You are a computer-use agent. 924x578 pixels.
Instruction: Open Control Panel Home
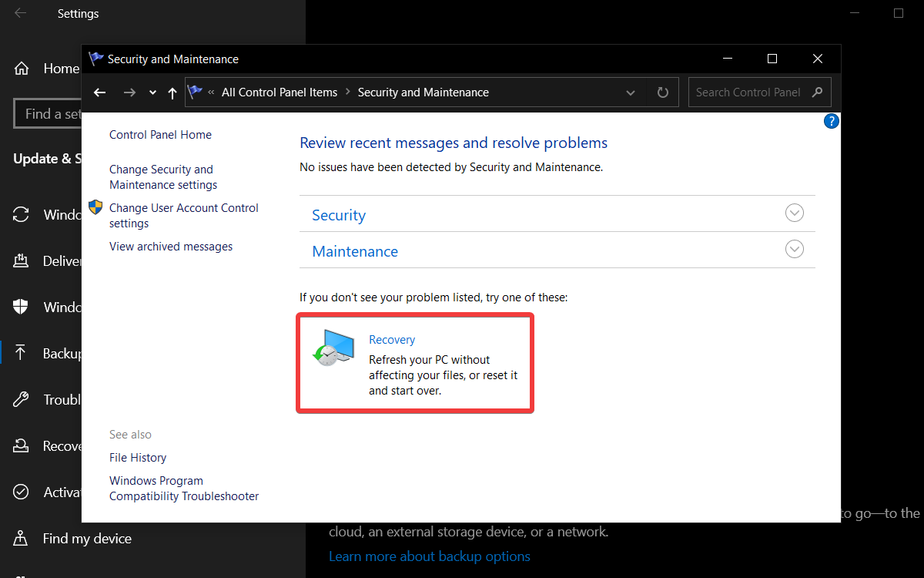click(x=160, y=135)
